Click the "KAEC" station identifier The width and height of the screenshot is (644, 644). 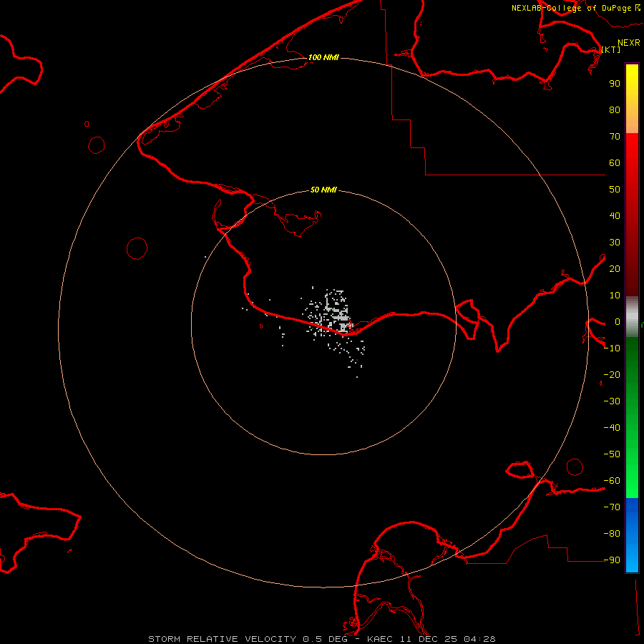click(x=379, y=639)
